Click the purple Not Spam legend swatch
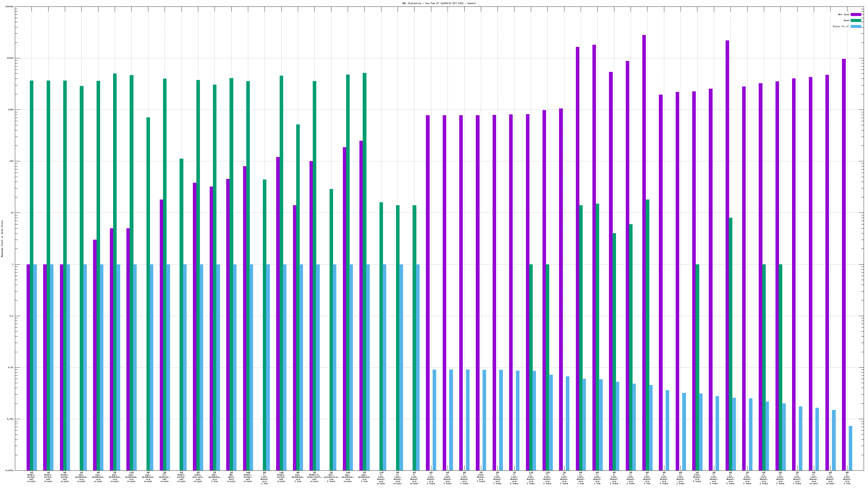Viewport: 868px width, 488px height. [856, 14]
